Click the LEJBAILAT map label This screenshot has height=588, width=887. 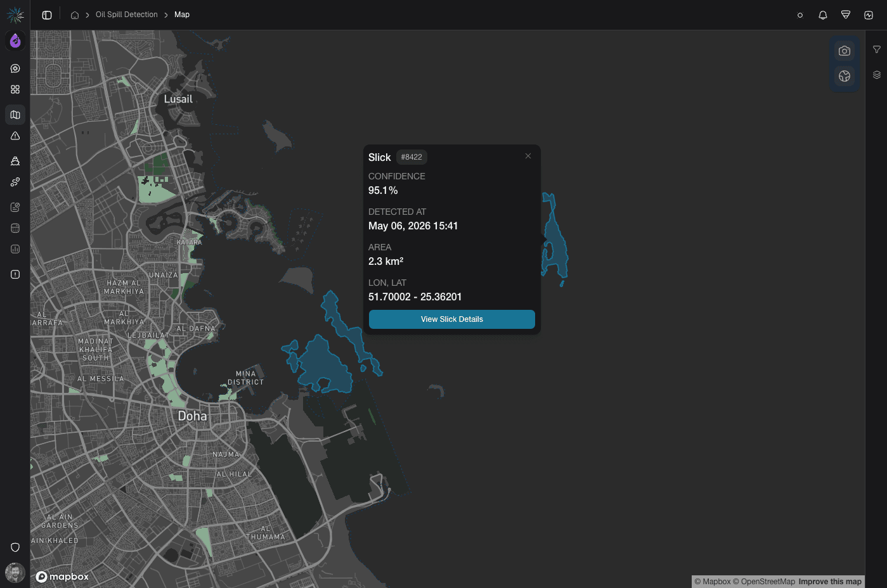[148, 335]
